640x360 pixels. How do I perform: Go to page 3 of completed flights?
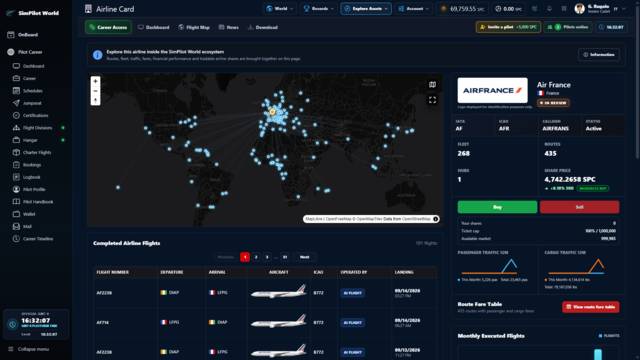[267, 257]
